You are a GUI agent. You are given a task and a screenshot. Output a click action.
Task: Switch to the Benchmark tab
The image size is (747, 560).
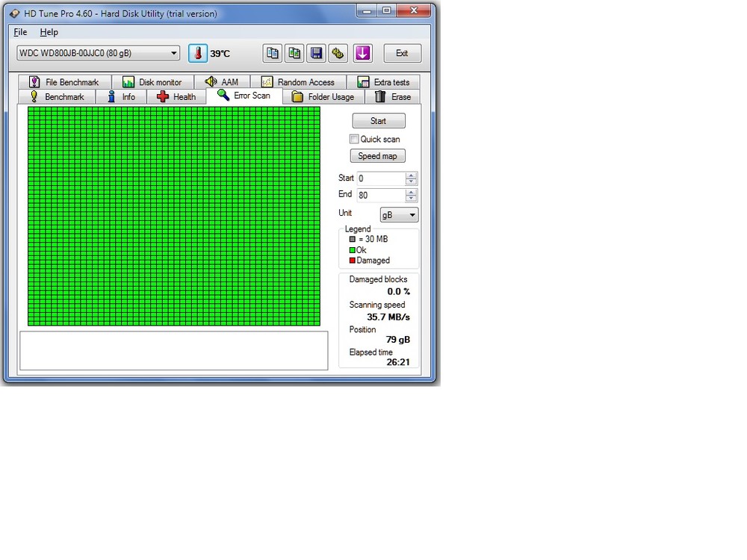(58, 96)
